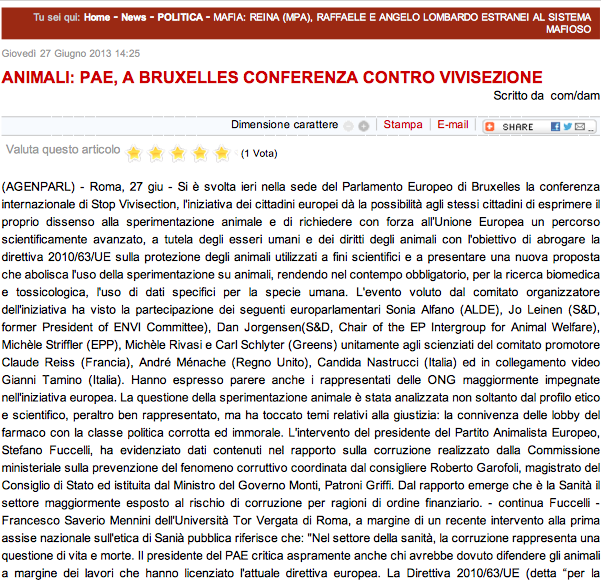Click the SHARE button label

click(518, 127)
